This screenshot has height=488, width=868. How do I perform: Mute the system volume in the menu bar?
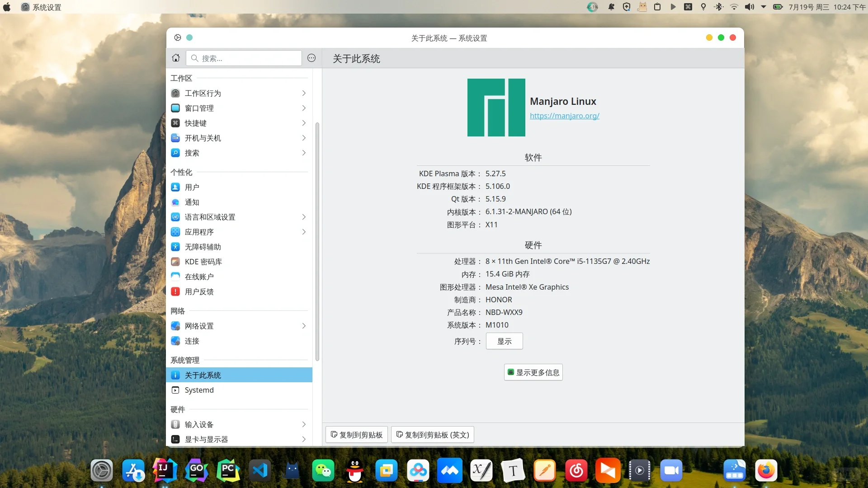pyautogui.click(x=749, y=7)
